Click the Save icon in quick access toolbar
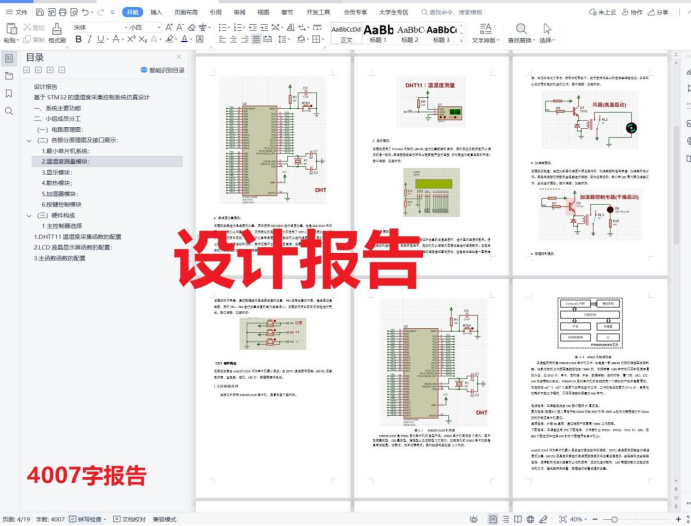The image size is (691, 526). [40, 12]
